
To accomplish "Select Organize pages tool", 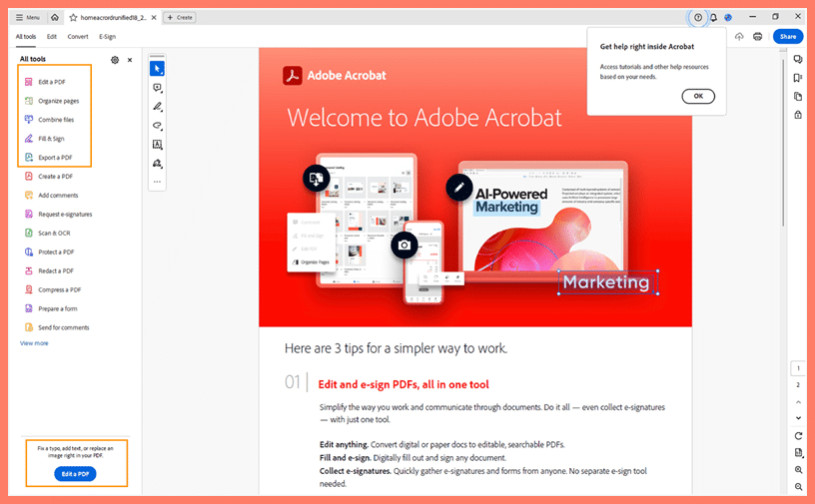I will 52,101.
